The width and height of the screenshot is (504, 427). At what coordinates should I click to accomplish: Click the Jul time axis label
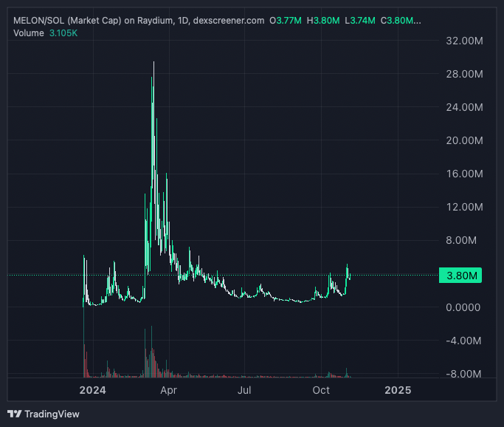tap(244, 390)
